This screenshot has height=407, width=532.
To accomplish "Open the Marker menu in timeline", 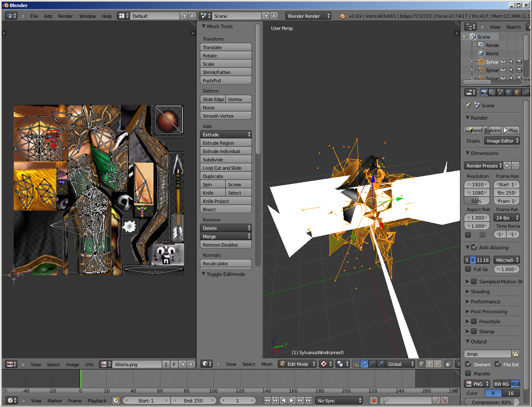I will (x=54, y=400).
